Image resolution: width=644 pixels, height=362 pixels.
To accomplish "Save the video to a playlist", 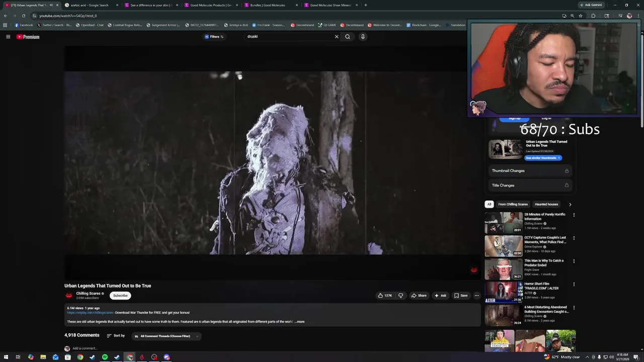I will pos(461,296).
